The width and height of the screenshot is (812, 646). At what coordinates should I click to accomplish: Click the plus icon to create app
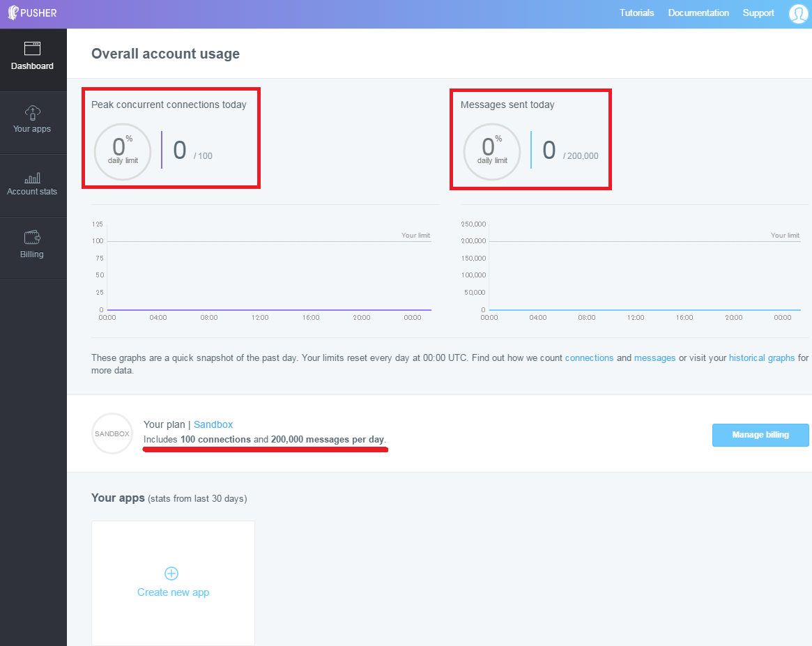(x=171, y=574)
